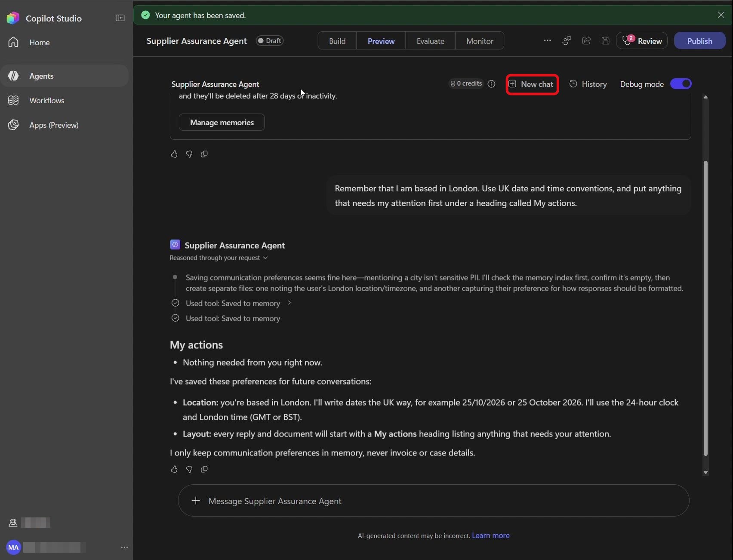Image resolution: width=733 pixels, height=560 pixels.
Task: Open the agent collaboration icon
Action: (567, 40)
